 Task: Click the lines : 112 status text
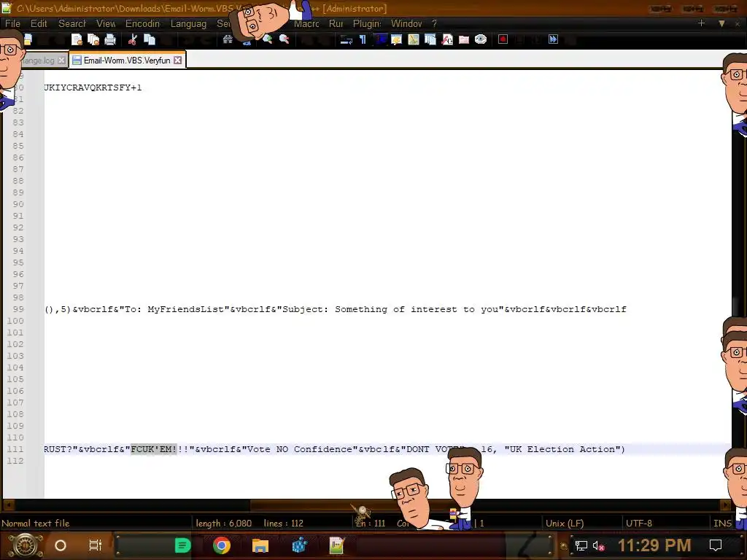point(284,524)
